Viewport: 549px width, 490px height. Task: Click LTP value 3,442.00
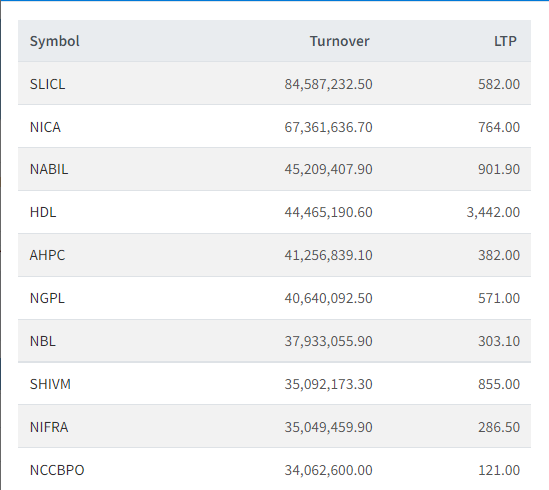[x=493, y=213]
